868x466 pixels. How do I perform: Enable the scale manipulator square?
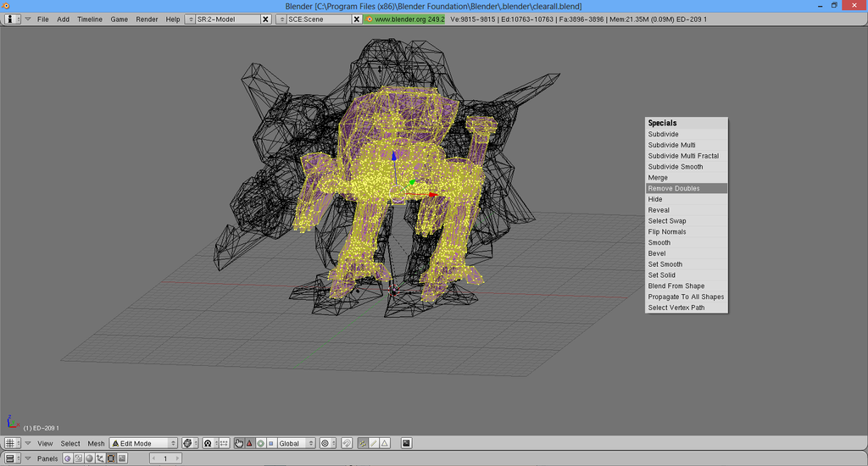point(270,443)
